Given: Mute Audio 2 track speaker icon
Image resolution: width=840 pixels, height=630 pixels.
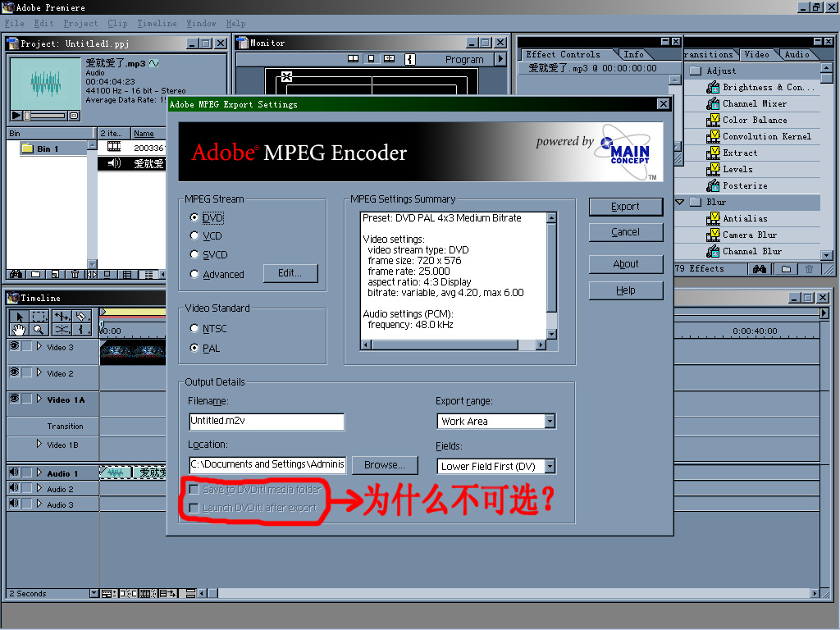Looking at the screenshot, I should click(15, 488).
